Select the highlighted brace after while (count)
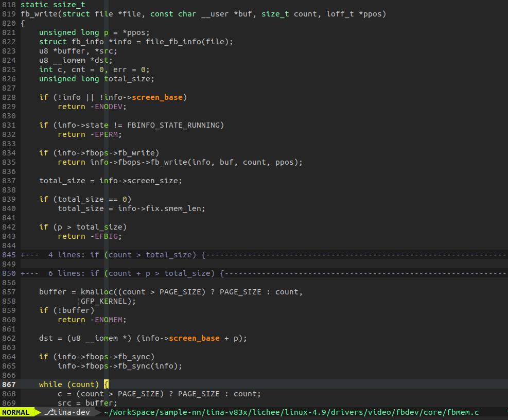Viewport: 508px width, 420px height. pyautogui.click(x=106, y=384)
